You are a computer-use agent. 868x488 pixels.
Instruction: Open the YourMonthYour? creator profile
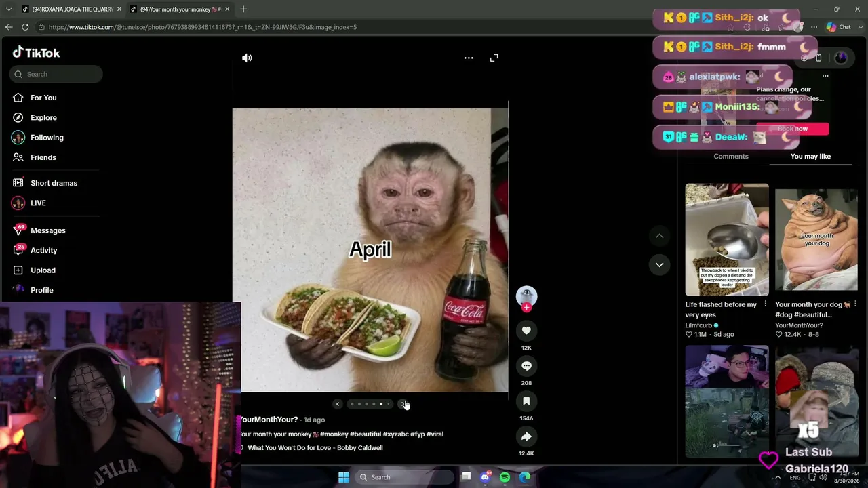click(269, 420)
